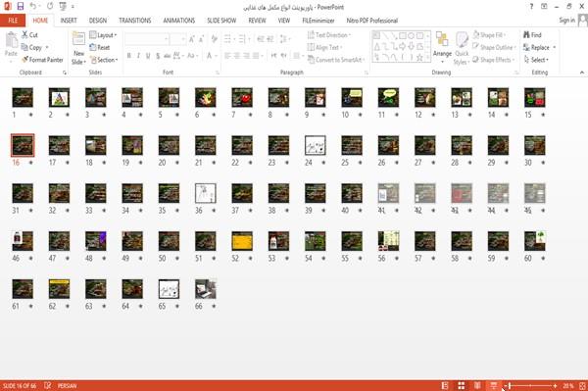The image size is (588, 391).
Task: Click Decrease Font Size icon
Action: point(201,39)
